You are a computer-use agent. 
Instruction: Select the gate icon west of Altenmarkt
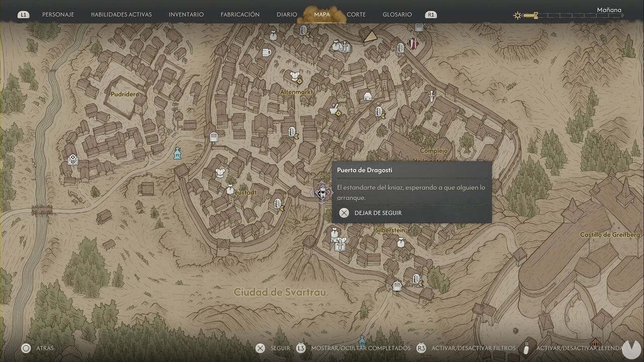[x=213, y=137]
